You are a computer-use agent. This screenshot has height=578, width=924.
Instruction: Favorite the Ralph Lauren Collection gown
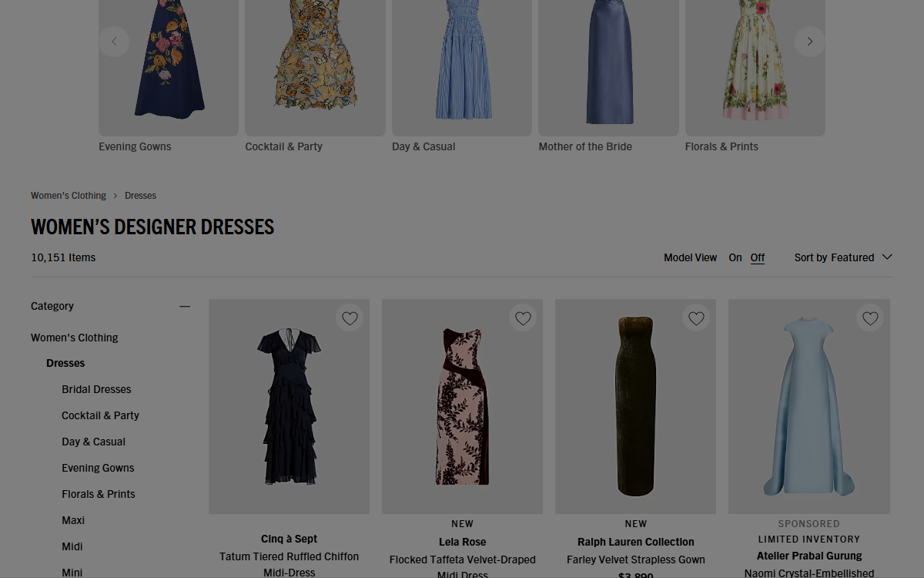pos(697,318)
